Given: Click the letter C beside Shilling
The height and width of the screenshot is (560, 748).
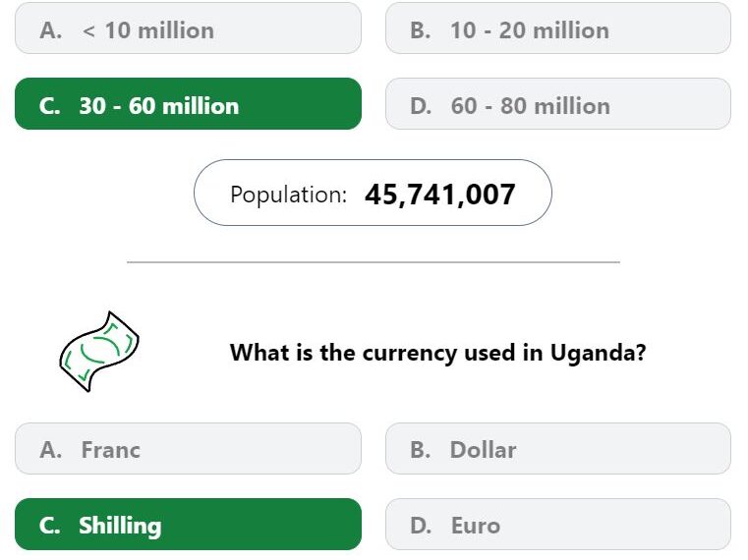Looking at the screenshot, I should [49, 526].
